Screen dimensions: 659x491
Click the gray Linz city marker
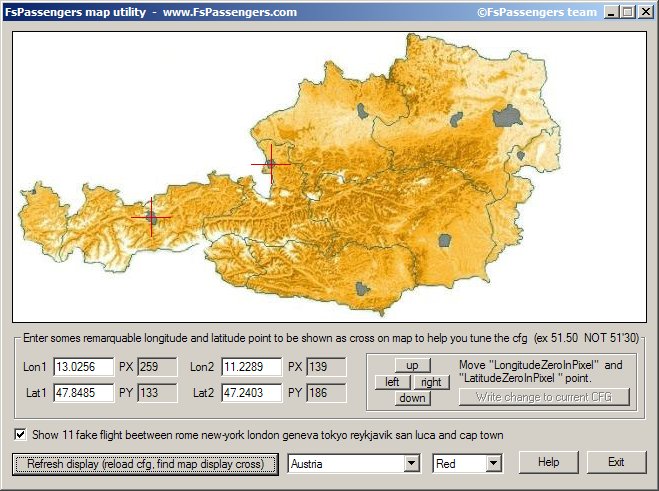tap(362, 111)
